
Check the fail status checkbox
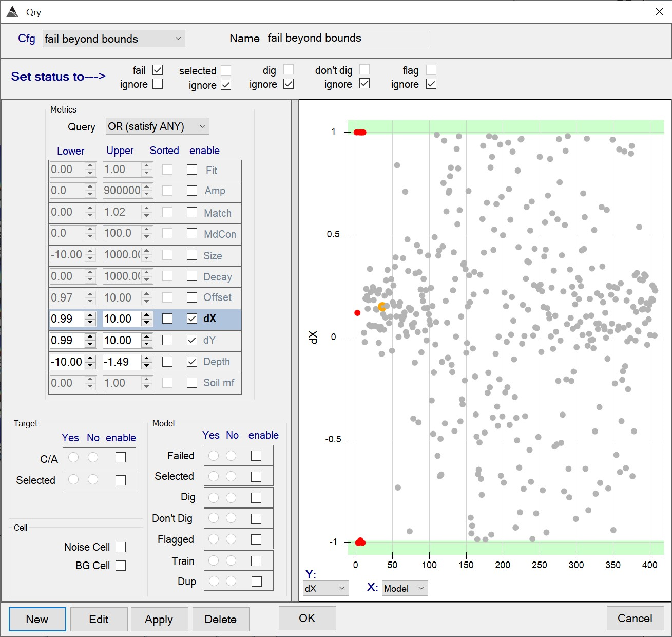158,70
